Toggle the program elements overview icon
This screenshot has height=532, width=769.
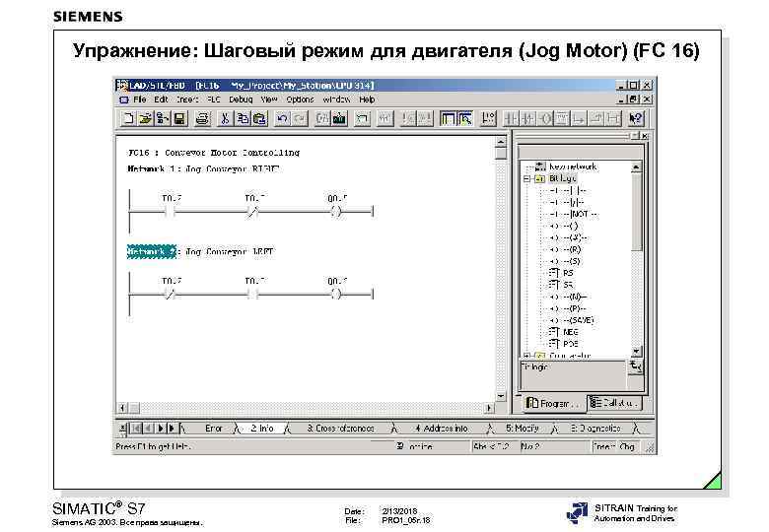point(448,118)
